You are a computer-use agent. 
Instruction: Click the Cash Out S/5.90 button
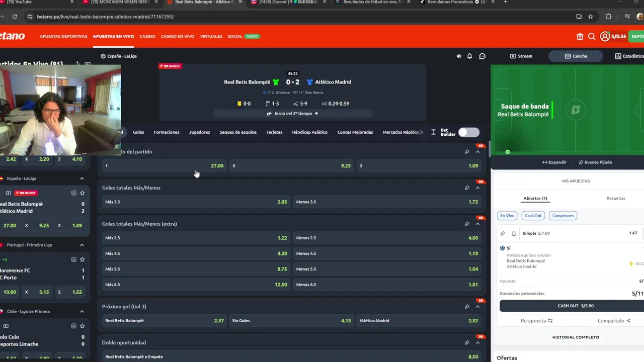[x=576, y=306]
